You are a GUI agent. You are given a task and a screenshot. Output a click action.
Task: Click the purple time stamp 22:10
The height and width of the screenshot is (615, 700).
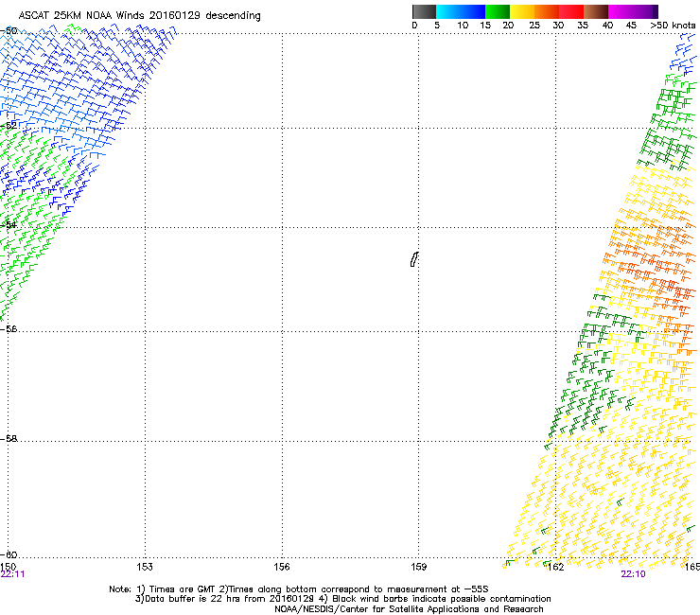point(633,574)
